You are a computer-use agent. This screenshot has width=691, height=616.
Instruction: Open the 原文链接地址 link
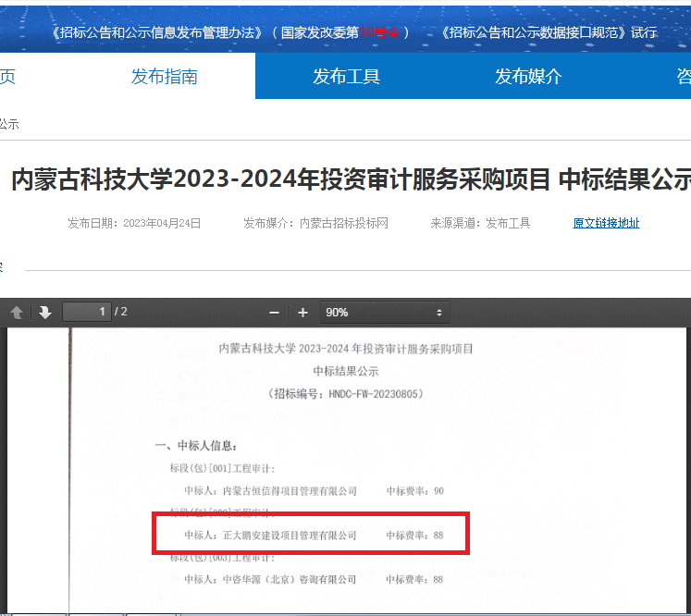coord(606,223)
